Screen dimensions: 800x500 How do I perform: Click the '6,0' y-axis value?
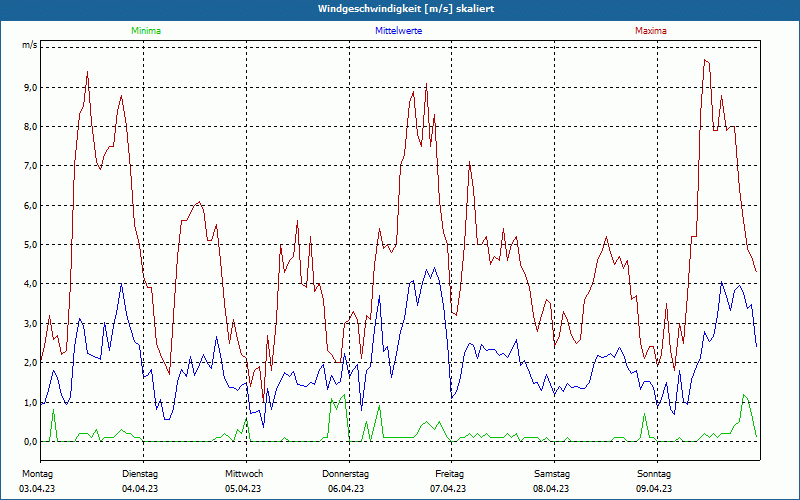pos(30,206)
